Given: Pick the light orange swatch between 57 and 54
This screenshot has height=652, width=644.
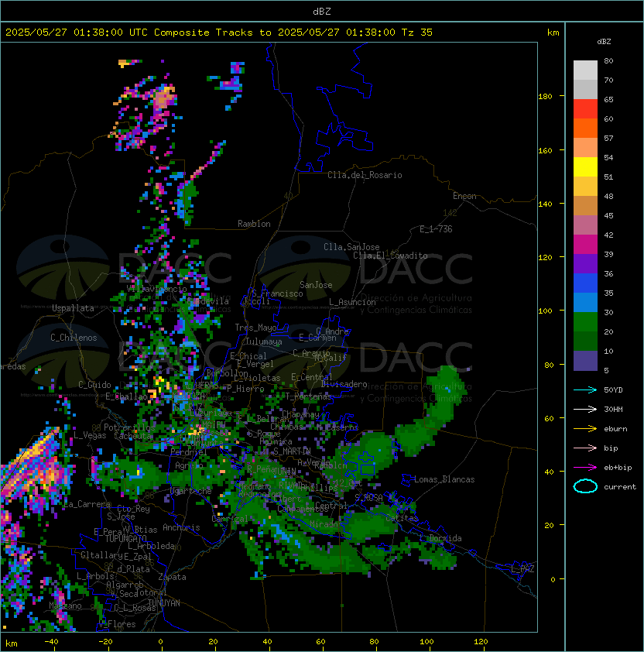Looking at the screenshot, I should click(x=585, y=148).
